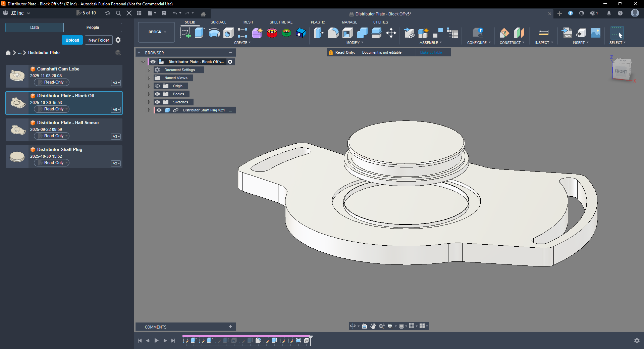The height and width of the screenshot is (349, 644).
Task: Expand the Named Views node
Action: point(149,78)
